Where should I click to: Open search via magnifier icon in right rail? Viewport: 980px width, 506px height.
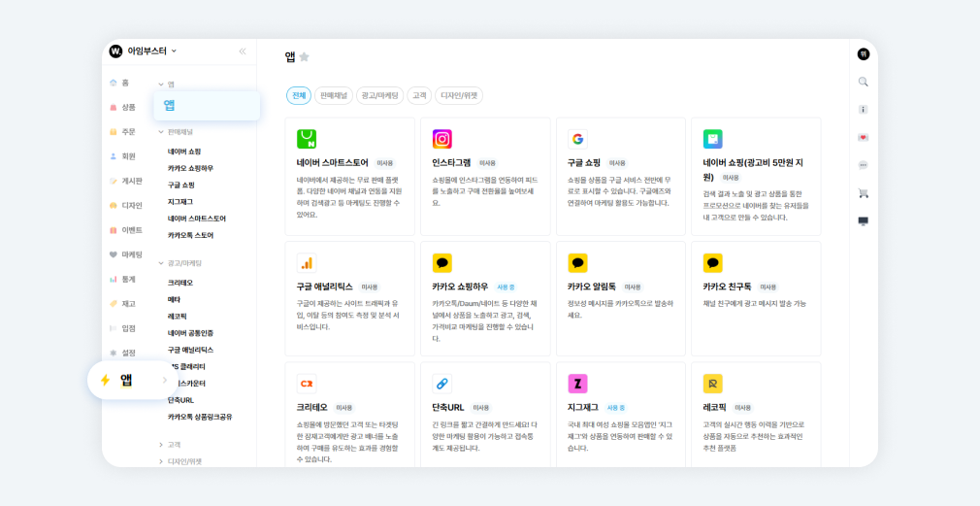coord(864,82)
